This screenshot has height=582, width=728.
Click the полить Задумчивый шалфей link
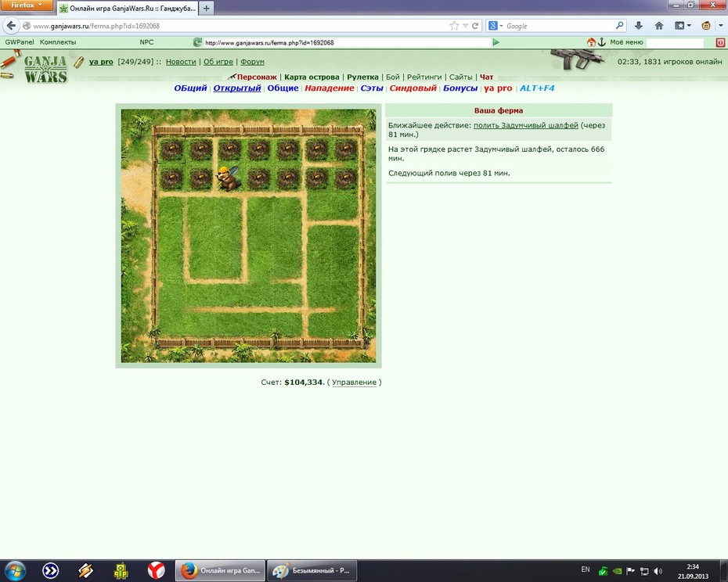[525, 125]
